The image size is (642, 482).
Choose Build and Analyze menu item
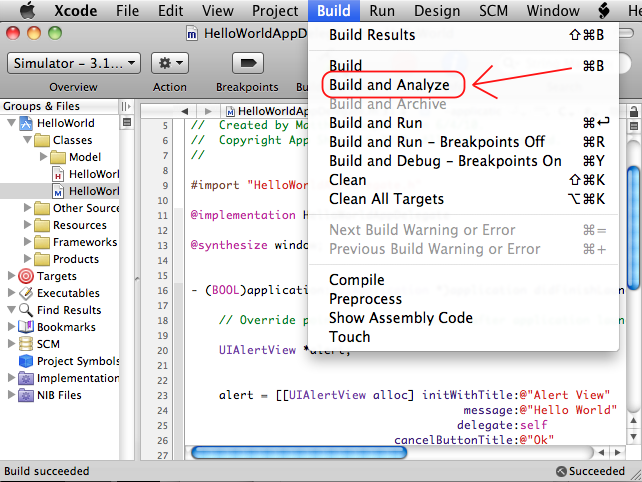(463, 85)
